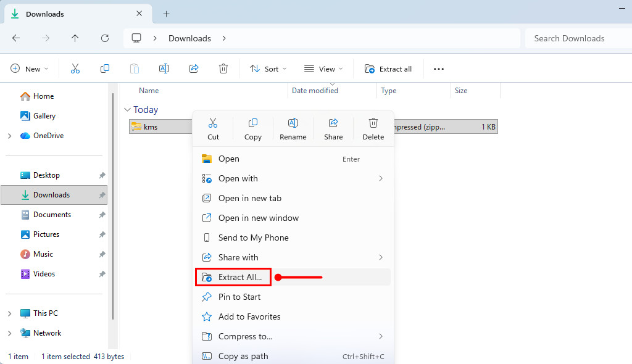Open the Sort dropdown menu
This screenshot has width=632, height=364.
[x=268, y=69]
